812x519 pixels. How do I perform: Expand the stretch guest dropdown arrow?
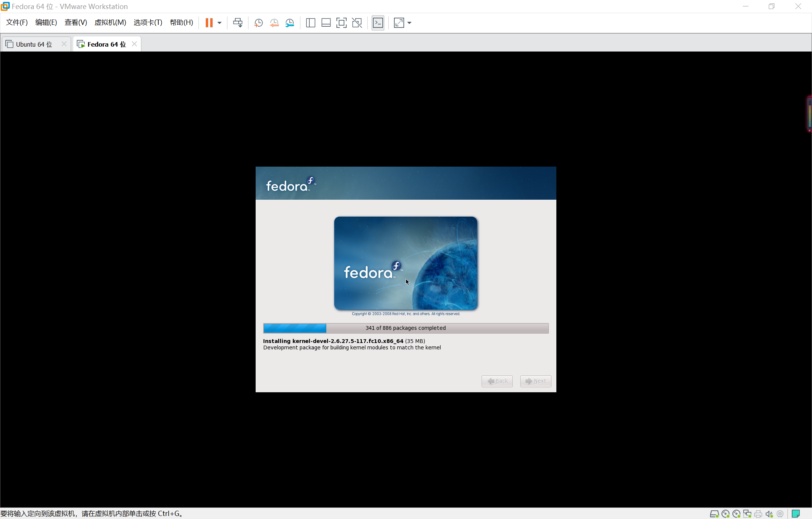click(x=409, y=23)
